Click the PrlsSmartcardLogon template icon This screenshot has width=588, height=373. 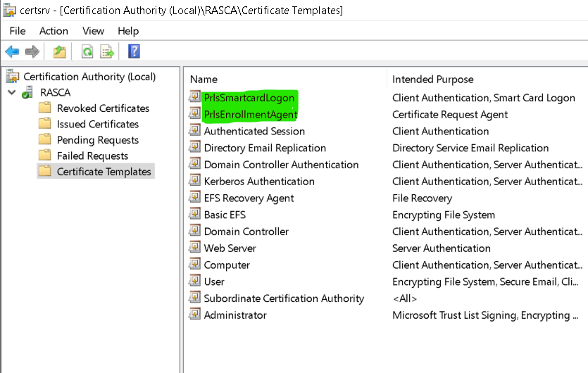[195, 97]
